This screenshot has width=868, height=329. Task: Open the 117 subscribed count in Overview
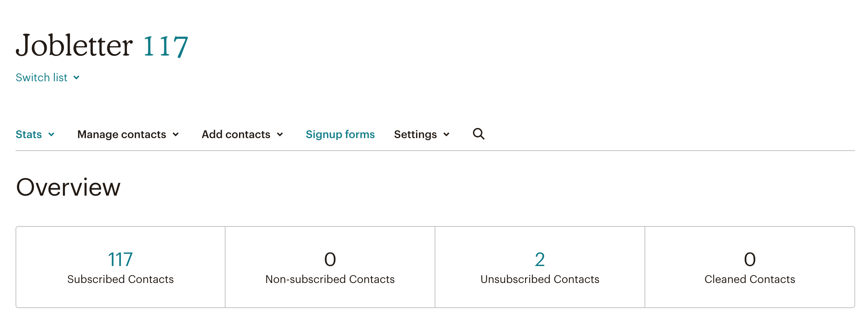pyautogui.click(x=120, y=259)
